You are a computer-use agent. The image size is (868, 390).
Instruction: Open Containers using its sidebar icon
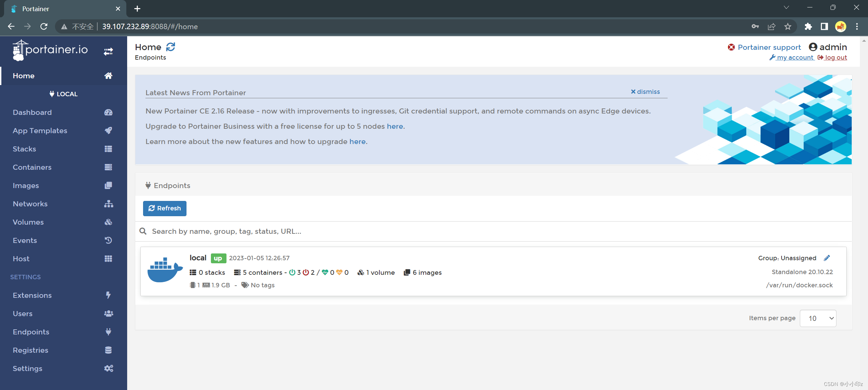108,167
